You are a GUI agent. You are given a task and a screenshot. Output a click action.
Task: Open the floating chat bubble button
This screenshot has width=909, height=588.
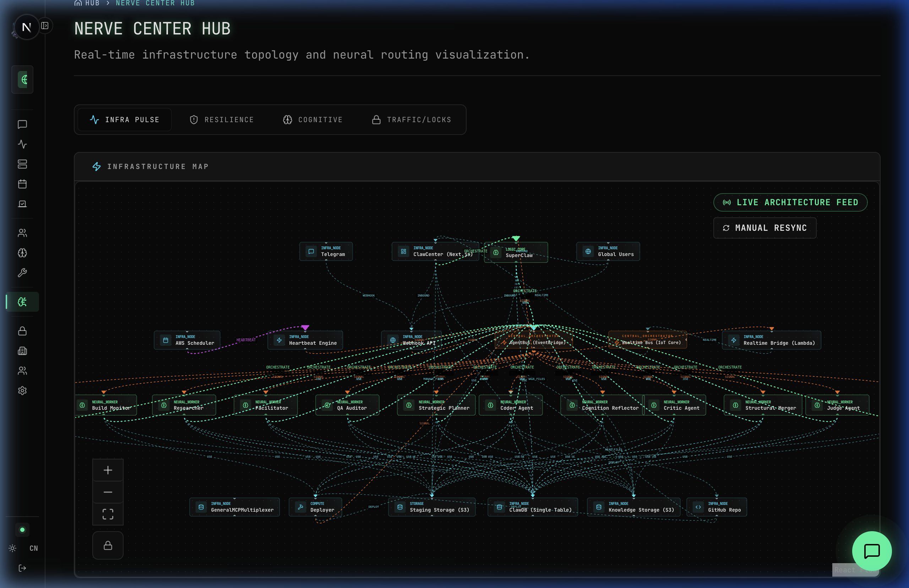tap(872, 551)
